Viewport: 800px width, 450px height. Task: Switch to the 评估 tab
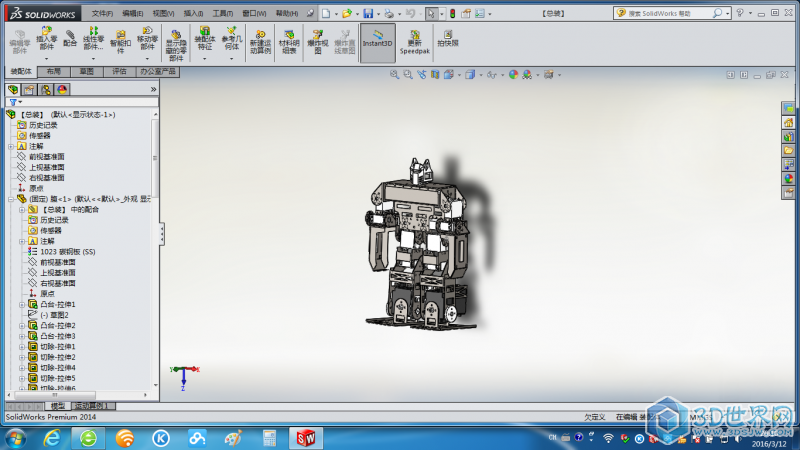pyautogui.click(x=119, y=71)
